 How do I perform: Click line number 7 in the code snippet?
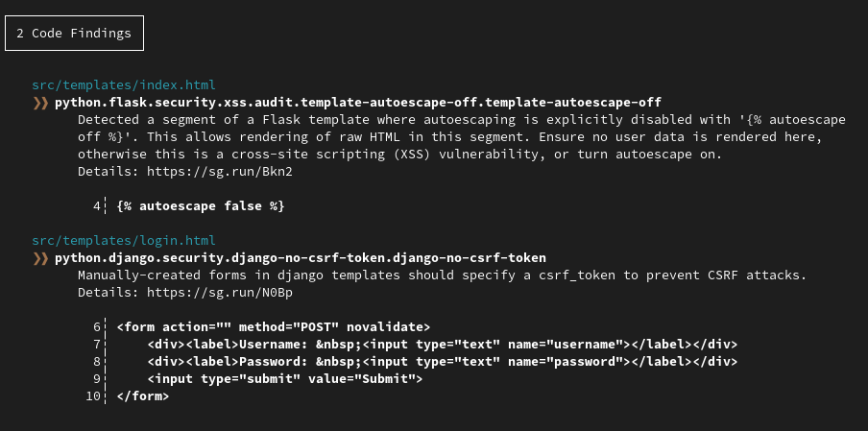click(x=97, y=344)
